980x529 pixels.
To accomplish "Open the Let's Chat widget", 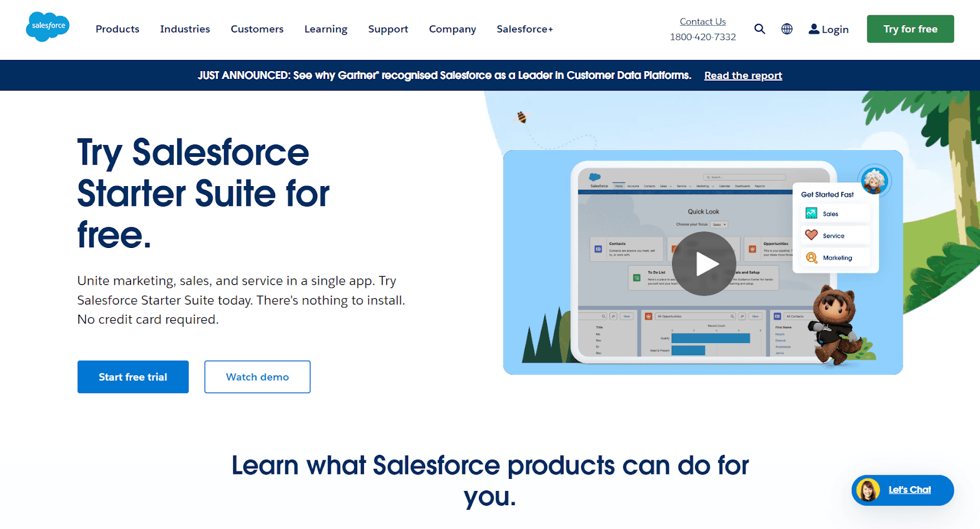I will click(902, 490).
